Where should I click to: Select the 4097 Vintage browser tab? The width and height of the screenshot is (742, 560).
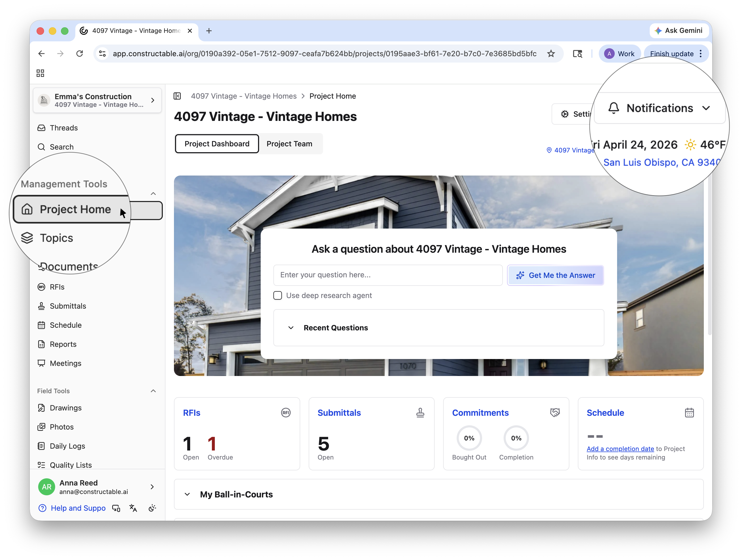136,31
